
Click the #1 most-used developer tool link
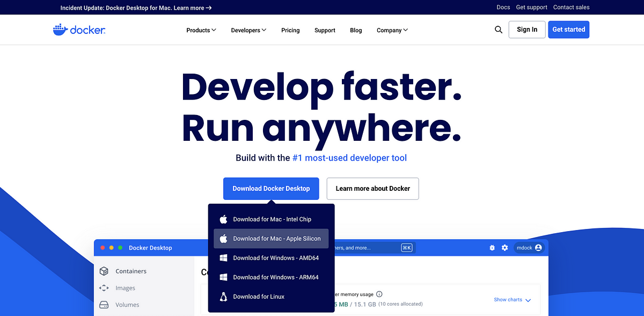[349, 158]
